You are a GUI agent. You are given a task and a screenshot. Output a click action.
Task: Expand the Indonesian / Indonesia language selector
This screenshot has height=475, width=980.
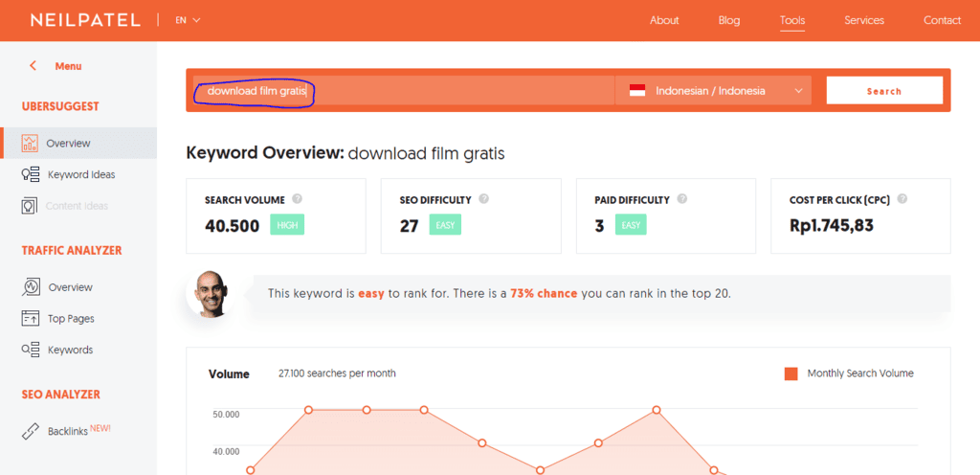(713, 91)
